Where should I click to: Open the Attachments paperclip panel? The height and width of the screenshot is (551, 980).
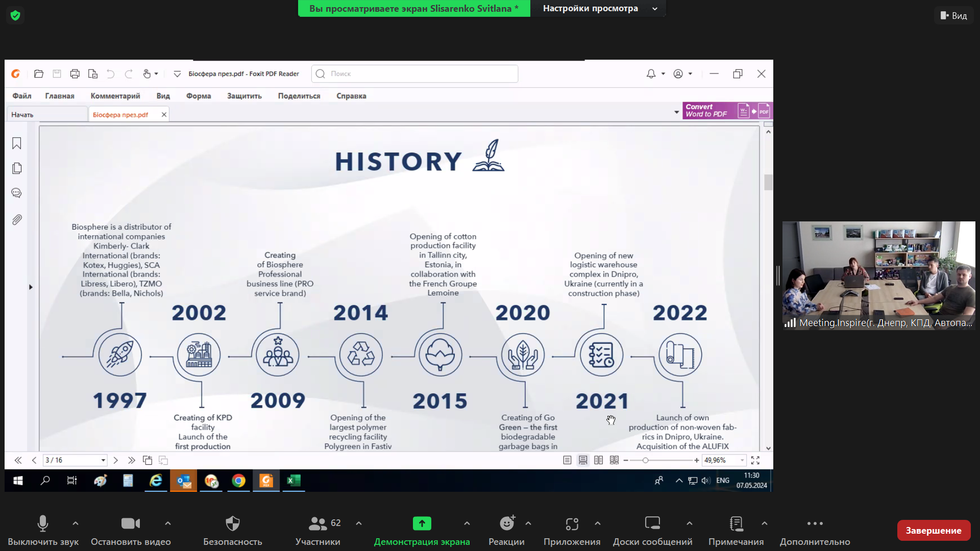pyautogui.click(x=17, y=220)
